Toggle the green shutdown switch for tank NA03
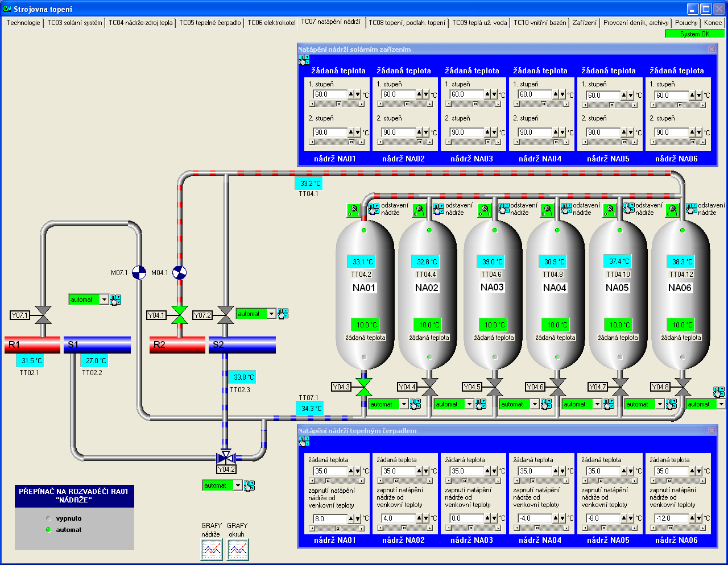The width and height of the screenshot is (728, 565). click(x=485, y=210)
